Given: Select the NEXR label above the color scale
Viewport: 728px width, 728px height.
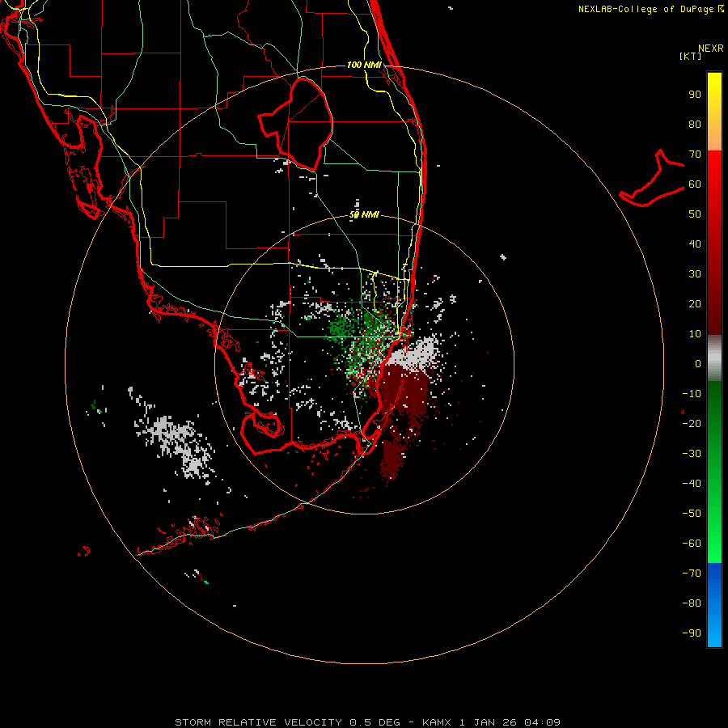Looking at the screenshot, I should click(x=711, y=49).
